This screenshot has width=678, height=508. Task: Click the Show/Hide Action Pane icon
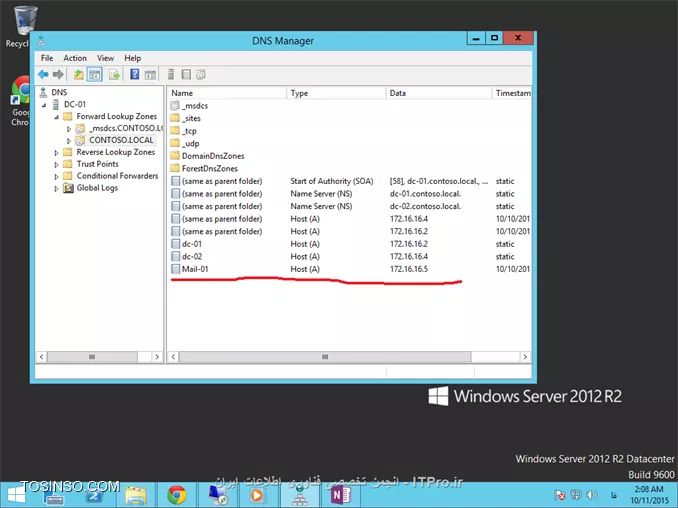tap(150, 74)
